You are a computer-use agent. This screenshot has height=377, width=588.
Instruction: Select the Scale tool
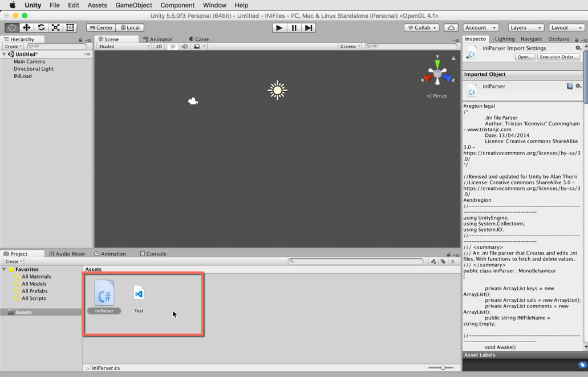coord(55,28)
